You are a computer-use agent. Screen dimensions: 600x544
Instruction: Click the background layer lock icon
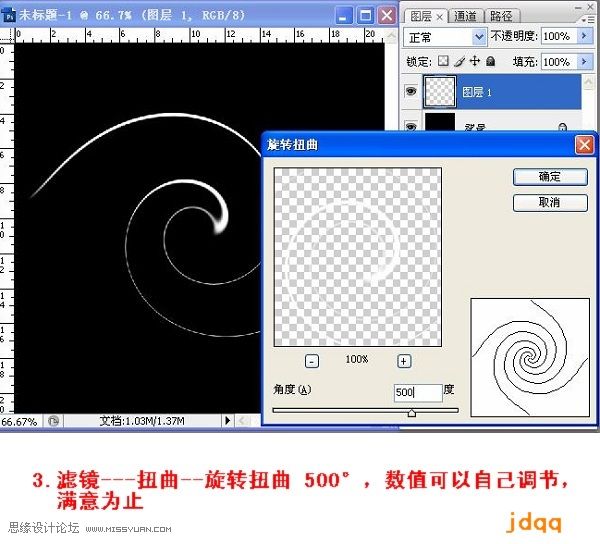562,127
